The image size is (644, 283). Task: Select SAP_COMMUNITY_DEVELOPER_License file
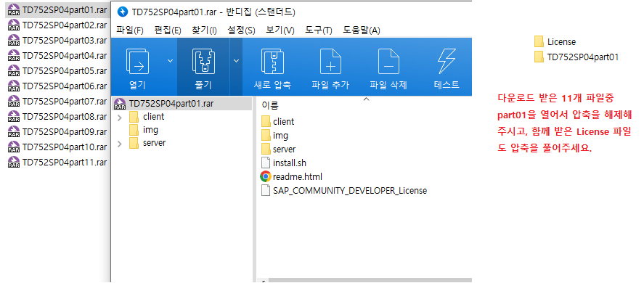[x=344, y=191]
